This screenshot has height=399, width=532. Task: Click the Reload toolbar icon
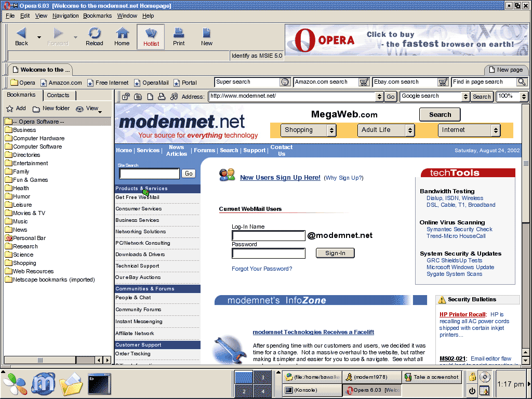(x=95, y=36)
